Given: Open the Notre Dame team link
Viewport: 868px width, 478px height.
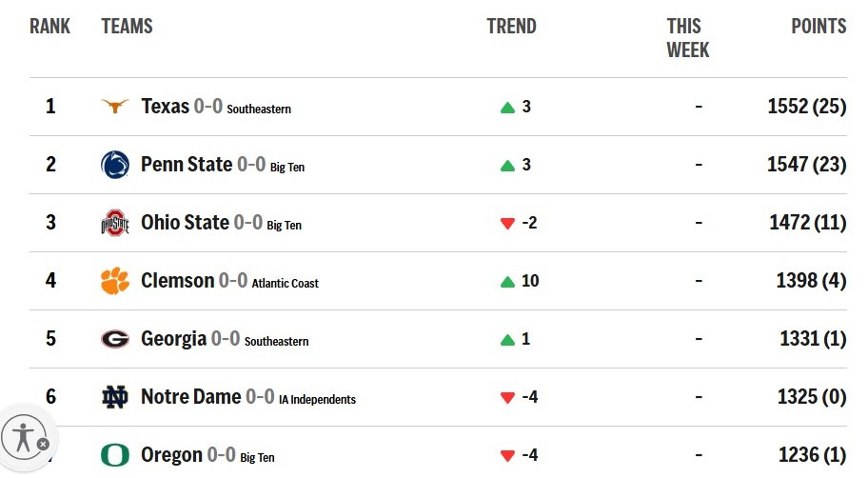Looking at the screenshot, I should [x=191, y=396].
